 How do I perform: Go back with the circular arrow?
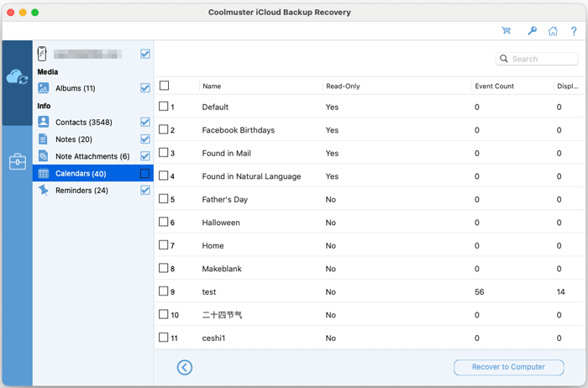pos(185,367)
